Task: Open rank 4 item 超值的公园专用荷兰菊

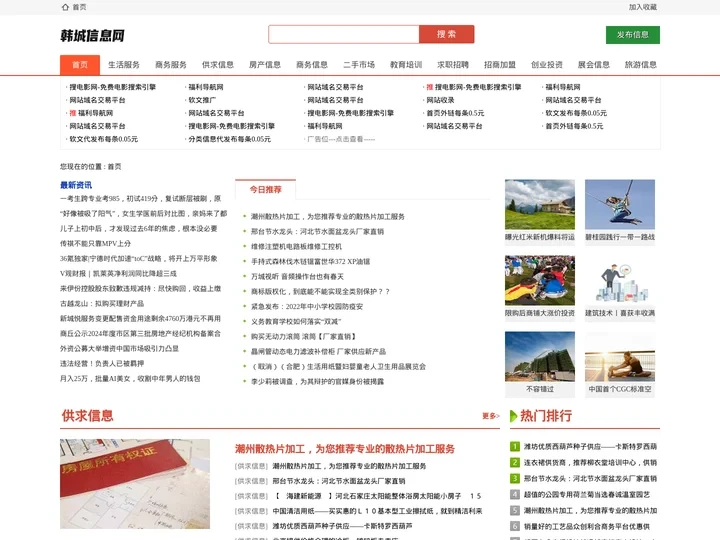Action: coord(587,495)
